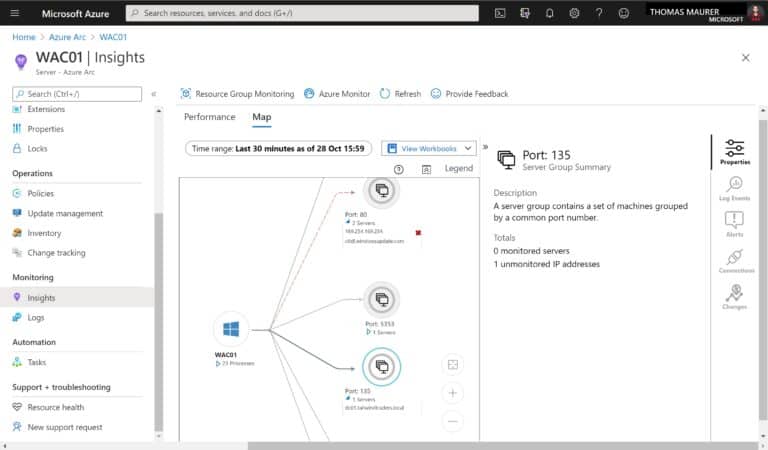The width and height of the screenshot is (768, 450).
Task: Select the Port 135 server group node
Action: (382, 366)
